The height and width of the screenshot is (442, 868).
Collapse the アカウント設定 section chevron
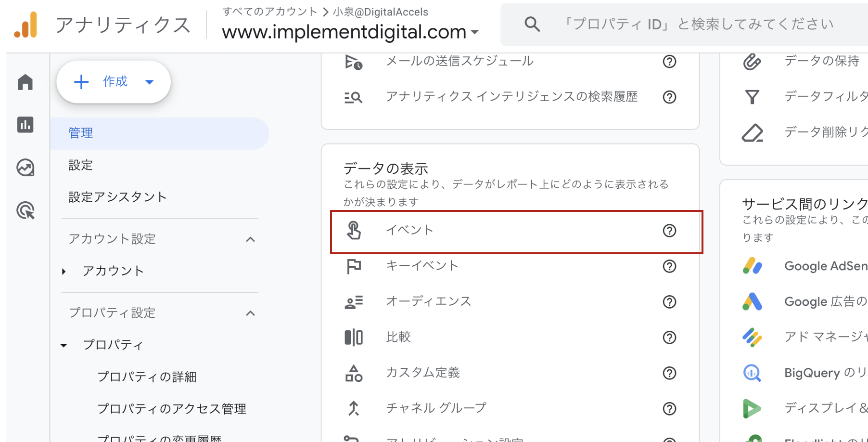click(251, 239)
